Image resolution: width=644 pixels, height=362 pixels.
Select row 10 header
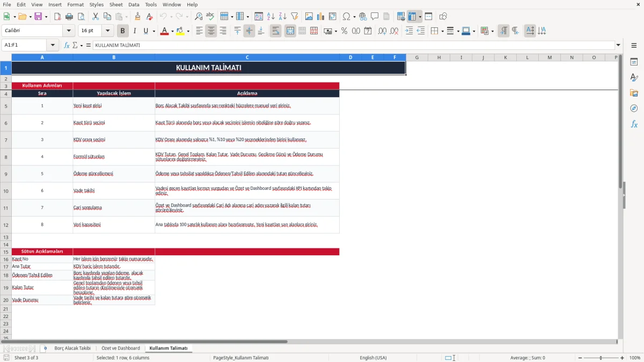pyautogui.click(x=6, y=191)
